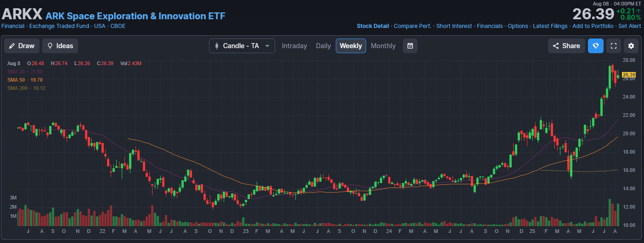Open the Compare Perf. link
The height and width of the screenshot is (243, 644).
pyautogui.click(x=412, y=26)
